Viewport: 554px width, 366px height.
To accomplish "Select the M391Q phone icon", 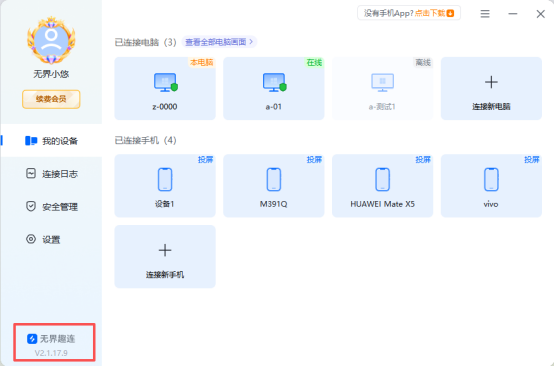I will point(274,179).
